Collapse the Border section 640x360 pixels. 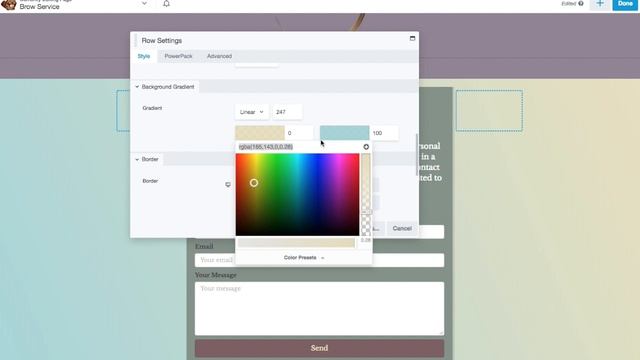click(x=147, y=159)
